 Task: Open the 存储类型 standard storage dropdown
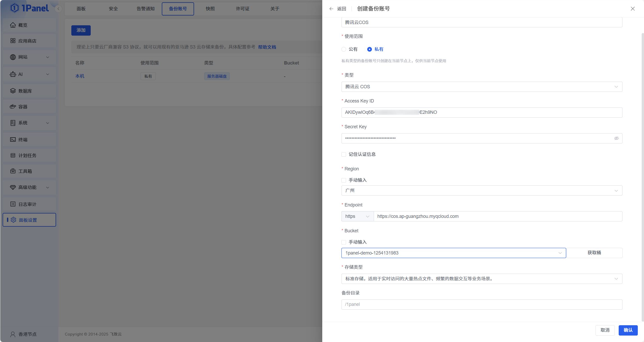[x=482, y=279]
